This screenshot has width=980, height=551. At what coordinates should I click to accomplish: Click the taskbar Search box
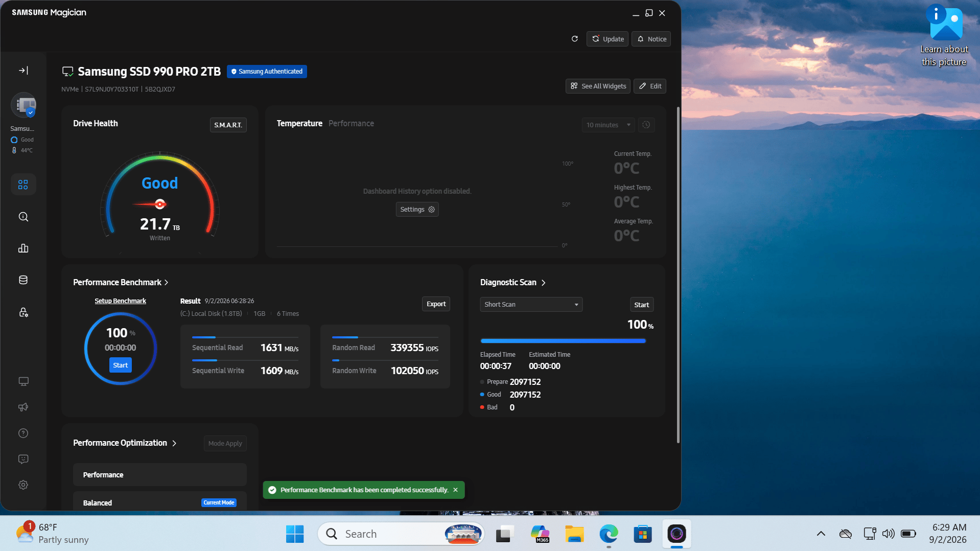[401, 534]
